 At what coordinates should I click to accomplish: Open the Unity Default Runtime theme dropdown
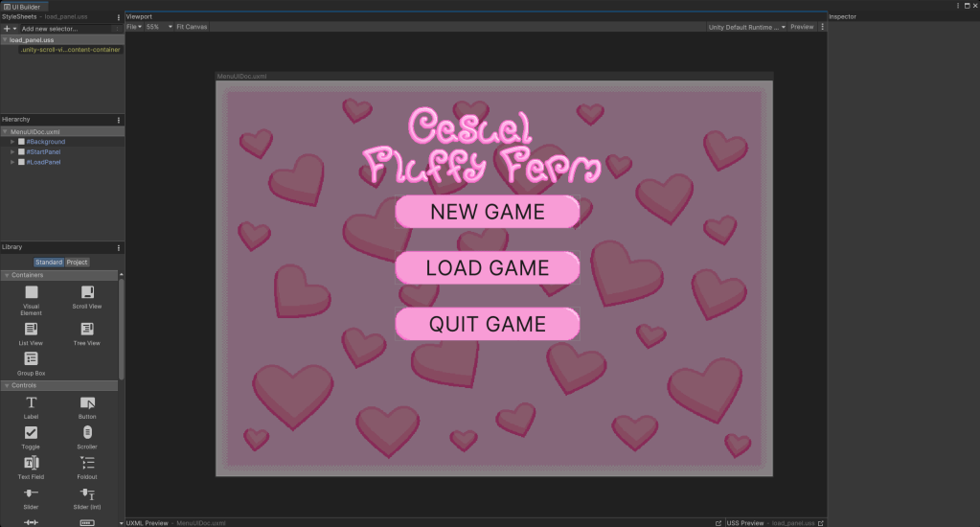click(746, 27)
